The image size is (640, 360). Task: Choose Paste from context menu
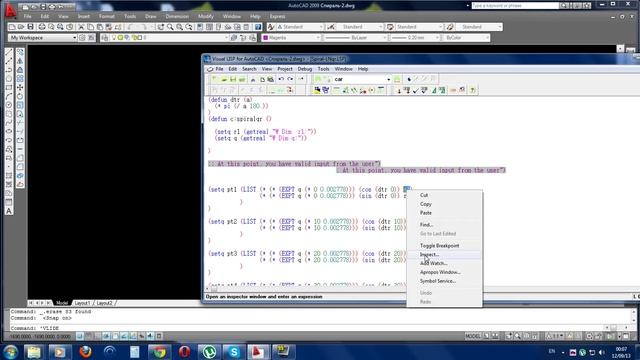point(426,213)
